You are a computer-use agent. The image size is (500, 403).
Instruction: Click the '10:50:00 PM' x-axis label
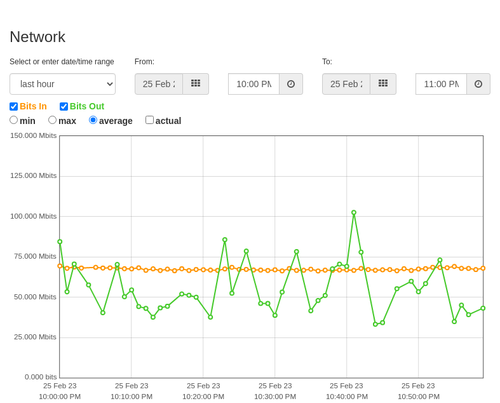[x=418, y=397]
